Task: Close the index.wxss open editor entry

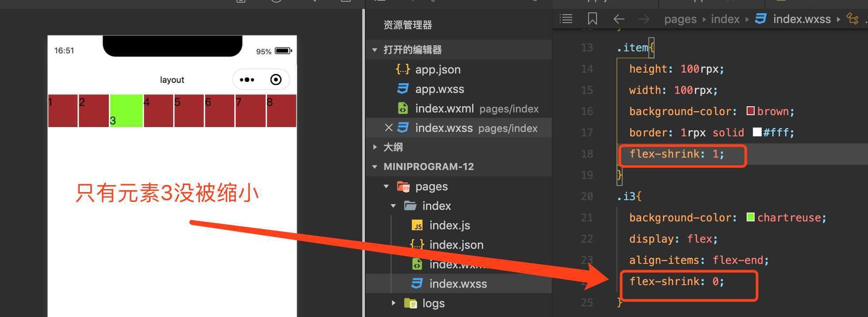Action: (x=389, y=128)
